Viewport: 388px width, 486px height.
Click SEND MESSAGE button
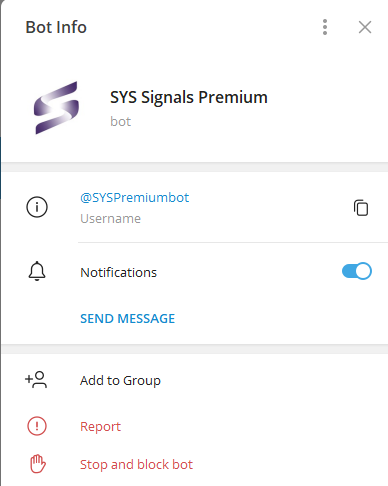(x=127, y=318)
